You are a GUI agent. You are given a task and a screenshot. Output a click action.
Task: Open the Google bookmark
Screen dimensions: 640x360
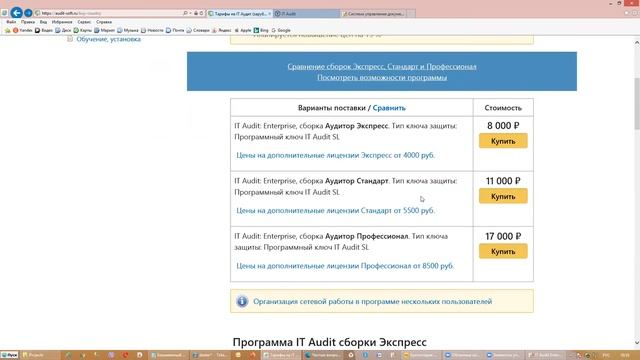(x=281, y=30)
